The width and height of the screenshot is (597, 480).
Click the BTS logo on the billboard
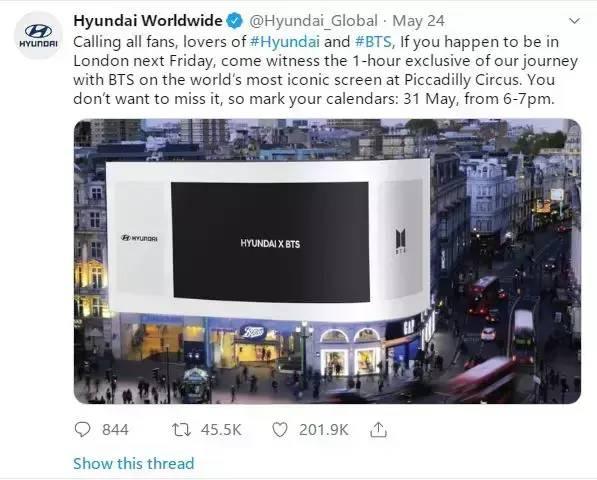tap(401, 241)
